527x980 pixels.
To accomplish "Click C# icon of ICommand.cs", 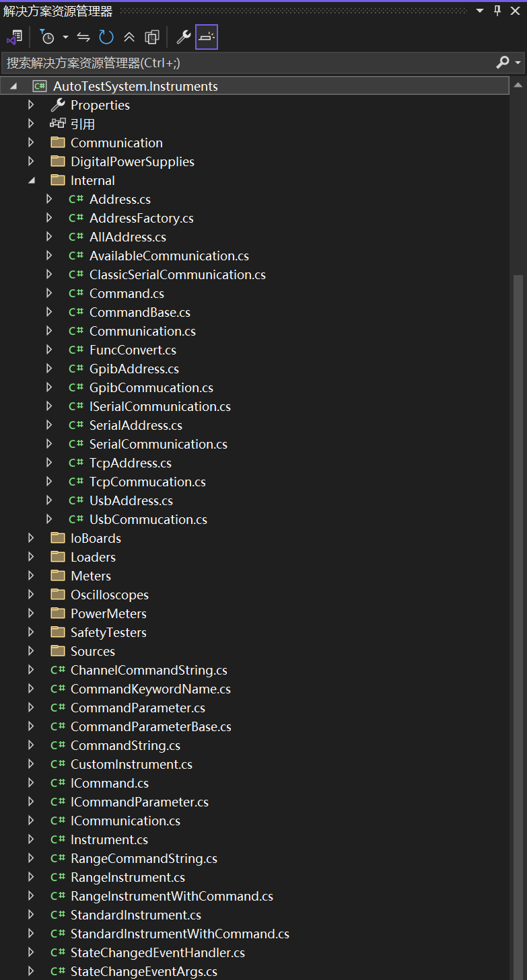I will pos(58,783).
